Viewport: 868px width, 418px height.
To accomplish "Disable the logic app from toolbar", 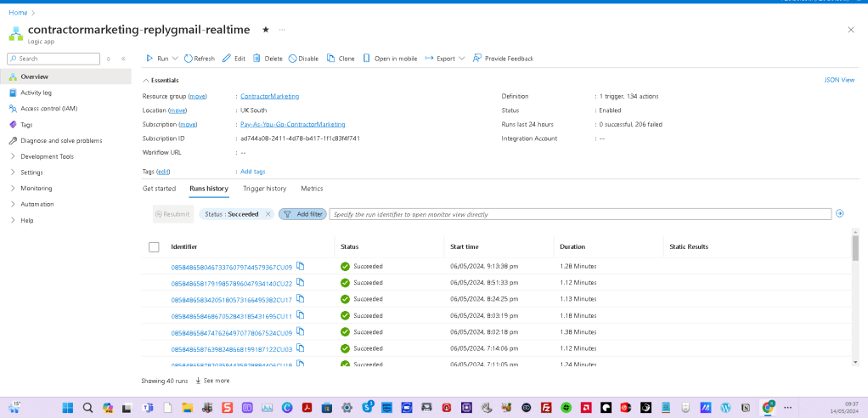I will [x=303, y=58].
